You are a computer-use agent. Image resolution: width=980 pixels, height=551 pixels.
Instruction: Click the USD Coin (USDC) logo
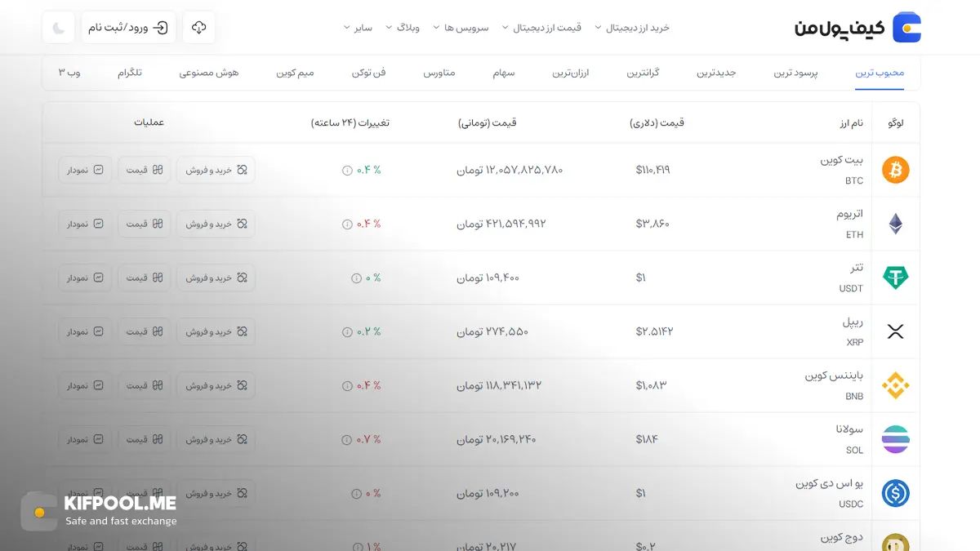(895, 493)
